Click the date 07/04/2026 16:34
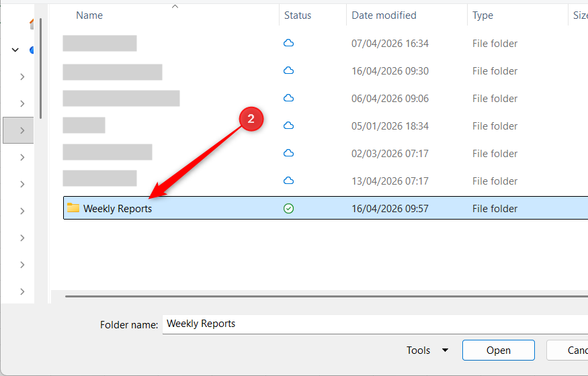 pyautogui.click(x=390, y=44)
